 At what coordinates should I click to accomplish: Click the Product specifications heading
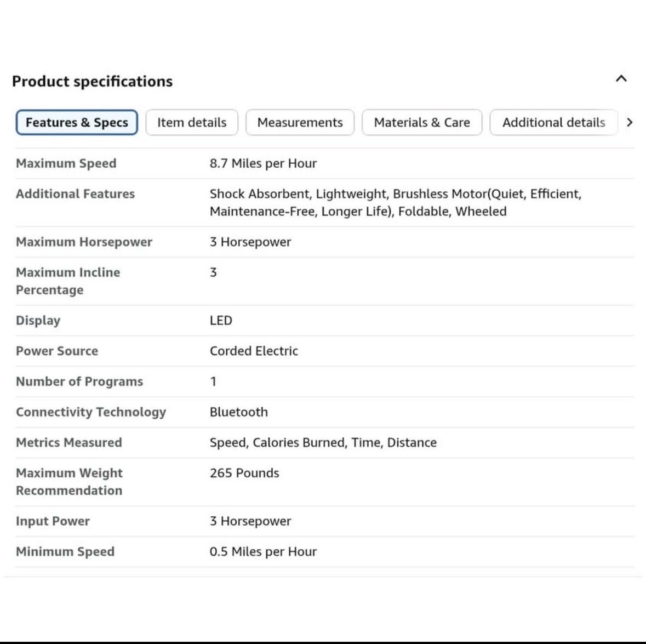(x=92, y=81)
